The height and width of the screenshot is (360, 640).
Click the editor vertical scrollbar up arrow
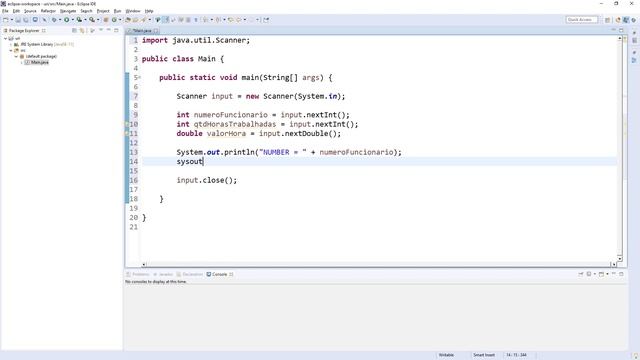[x=620, y=38]
